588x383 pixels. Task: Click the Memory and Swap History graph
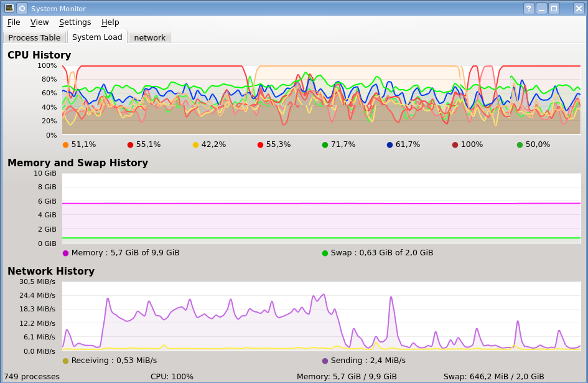pos(321,208)
